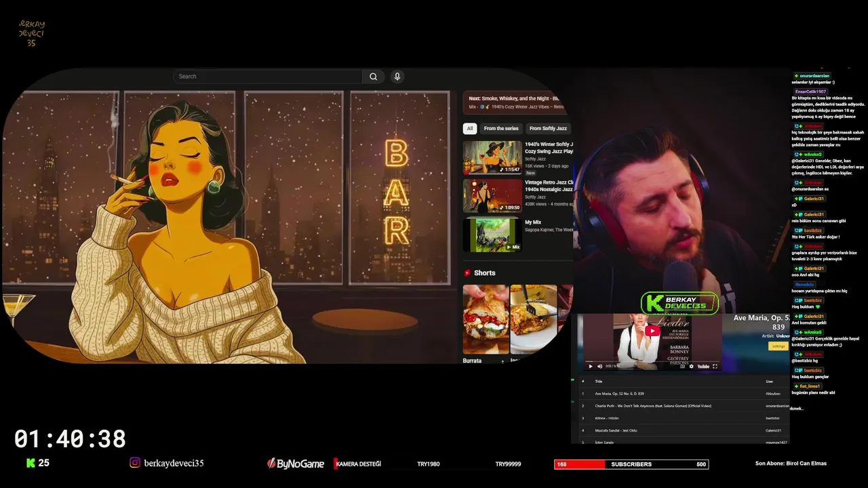The width and height of the screenshot is (868, 488).
Task: Select 'From the series' filter chip
Action: [x=501, y=128]
